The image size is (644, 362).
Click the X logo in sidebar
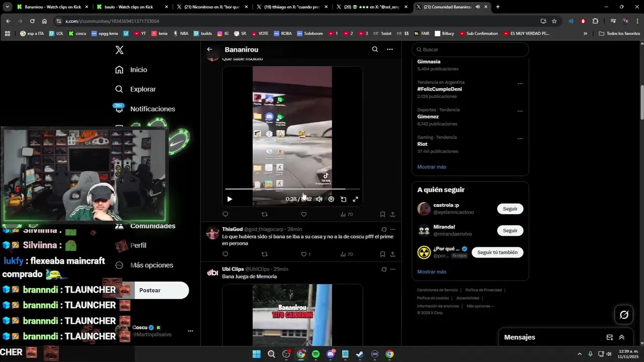tap(119, 50)
